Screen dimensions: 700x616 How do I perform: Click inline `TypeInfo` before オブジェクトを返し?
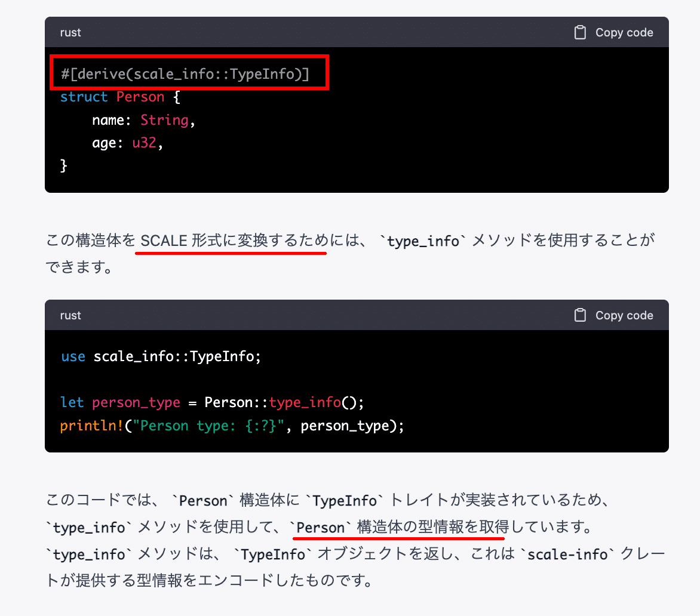(273, 554)
